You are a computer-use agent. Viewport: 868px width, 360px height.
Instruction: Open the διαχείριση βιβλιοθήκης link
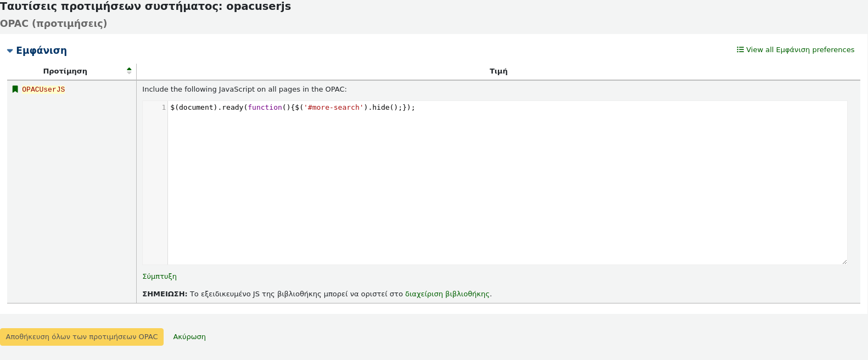click(447, 294)
